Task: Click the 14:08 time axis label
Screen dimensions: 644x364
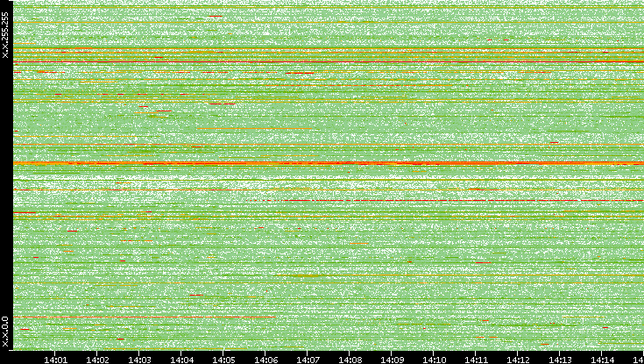Action: 350,359
